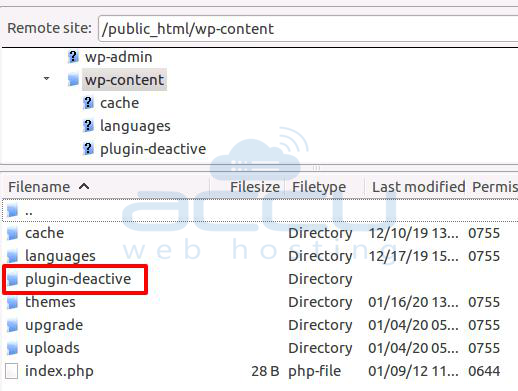This screenshot has width=518, height=391.
Task: Click plugin-deactive's Directory filetype cell
Action: click(x=320, y=279)
